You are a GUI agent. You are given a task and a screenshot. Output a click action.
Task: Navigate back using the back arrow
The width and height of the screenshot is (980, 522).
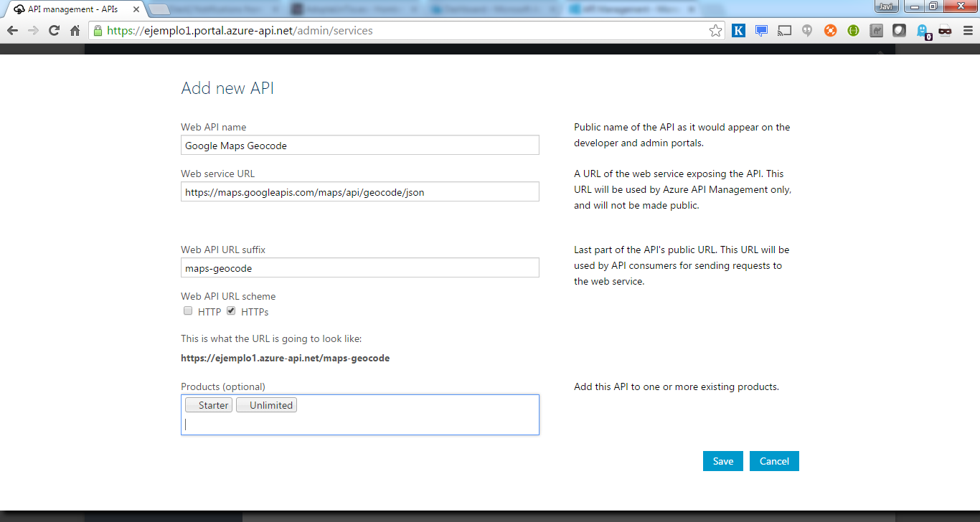click(11, 30)
